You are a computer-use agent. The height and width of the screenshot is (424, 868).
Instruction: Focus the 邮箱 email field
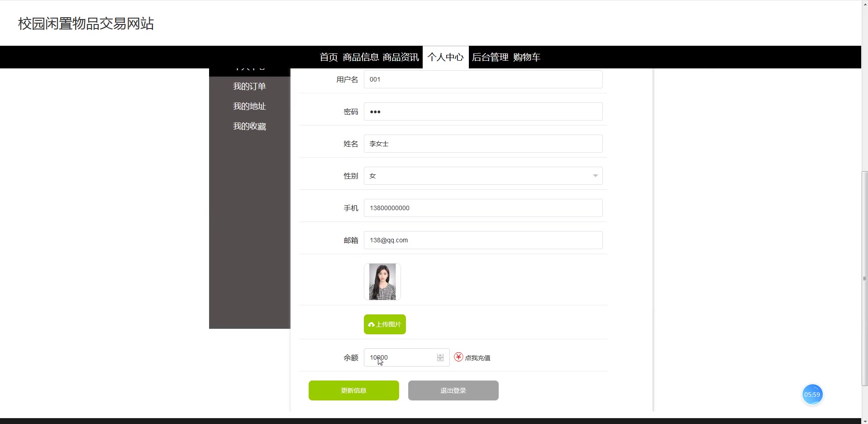483,240
